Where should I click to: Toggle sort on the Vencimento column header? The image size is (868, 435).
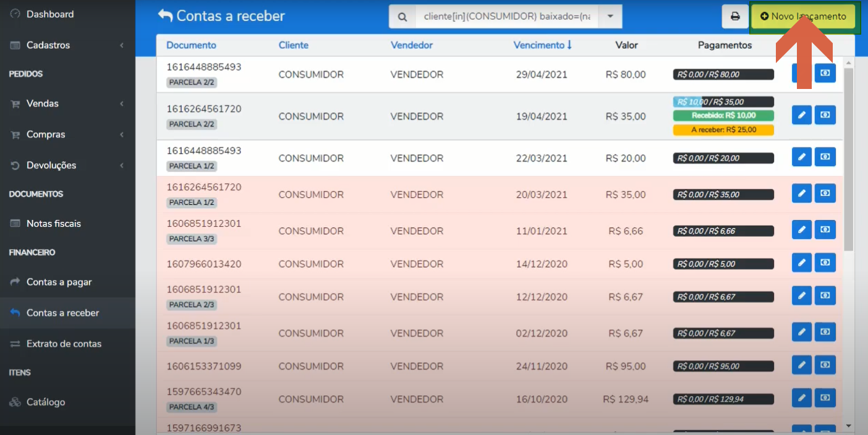[542, 45]
